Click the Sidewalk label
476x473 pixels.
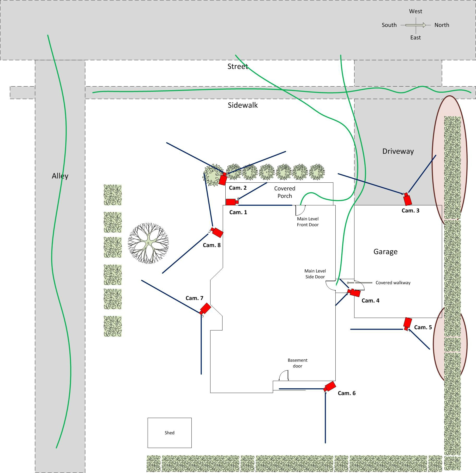[x=243, y=105]
